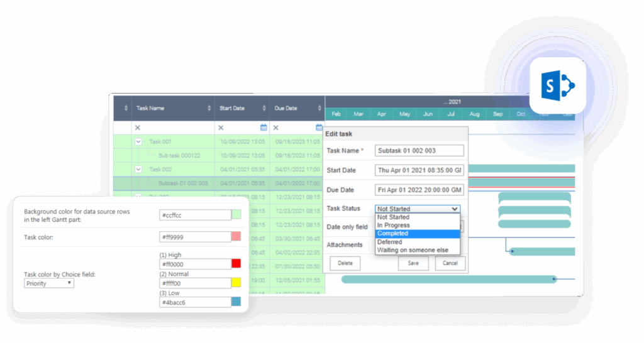Open the Start Date filter calendar icon
This screenshot has height=343, width=644.
click(264, 128)
